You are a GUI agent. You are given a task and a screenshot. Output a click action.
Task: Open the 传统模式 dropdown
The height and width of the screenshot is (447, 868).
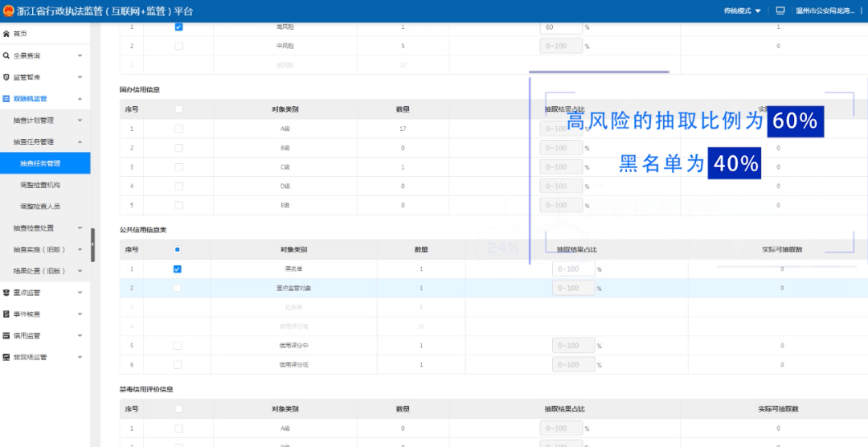743,10
